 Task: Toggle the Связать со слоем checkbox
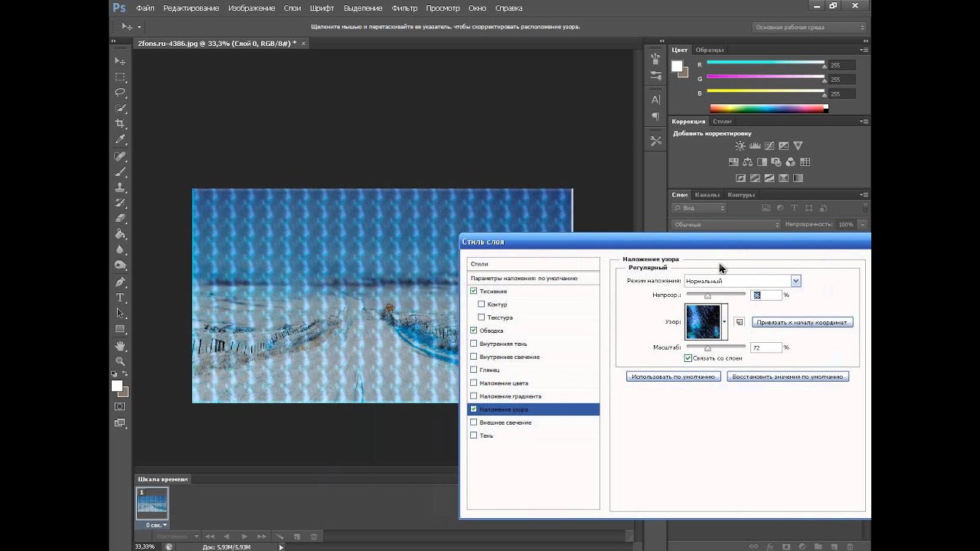[x=688, y=358]
